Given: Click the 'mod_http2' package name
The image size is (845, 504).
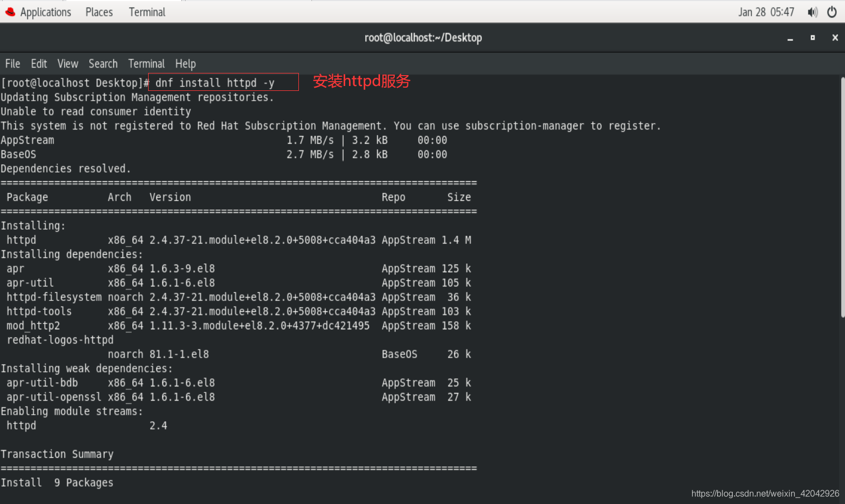Looking at the screenshot, I should coord(33,326).
